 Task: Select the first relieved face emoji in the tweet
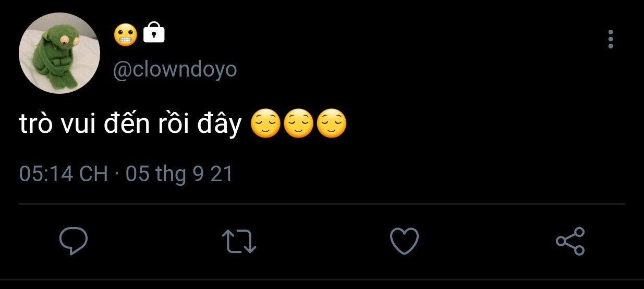pyautogui.click(x=266, y=123)
